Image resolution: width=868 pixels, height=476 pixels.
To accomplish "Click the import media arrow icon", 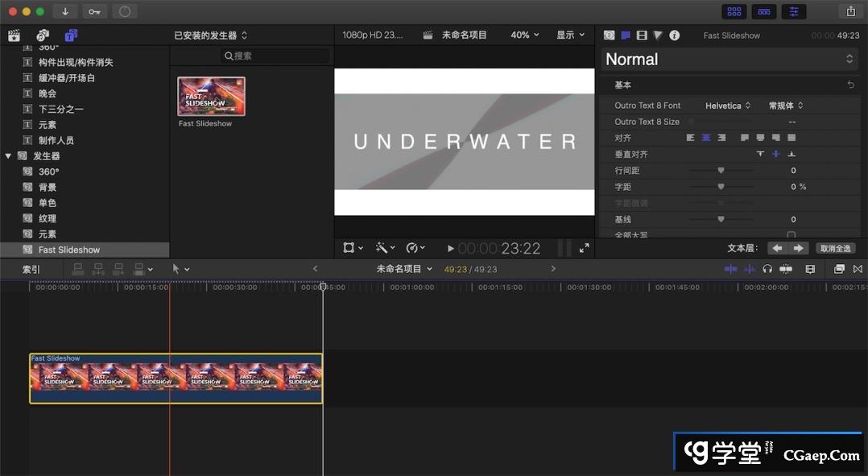I will point(64,11).
